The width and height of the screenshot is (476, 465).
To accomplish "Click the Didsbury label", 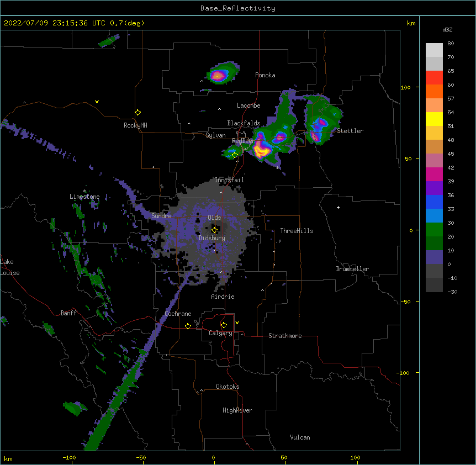I will (x=212, y=238).
